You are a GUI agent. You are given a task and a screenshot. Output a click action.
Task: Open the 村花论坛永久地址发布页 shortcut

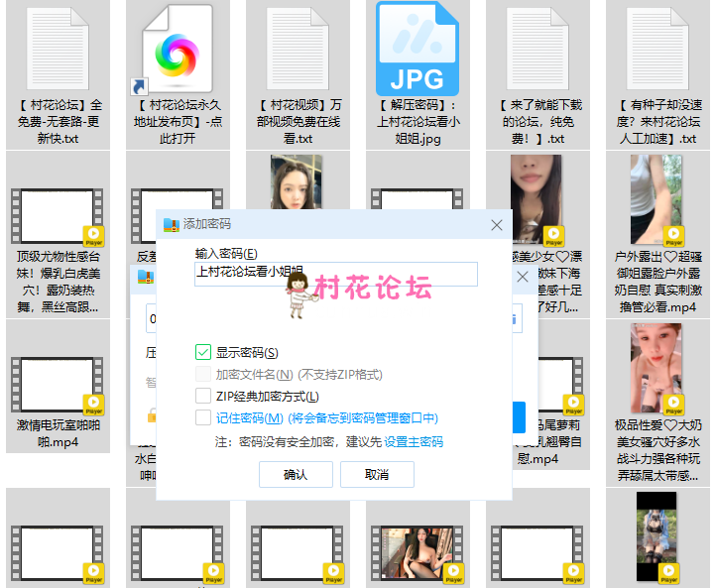(178, 74)
